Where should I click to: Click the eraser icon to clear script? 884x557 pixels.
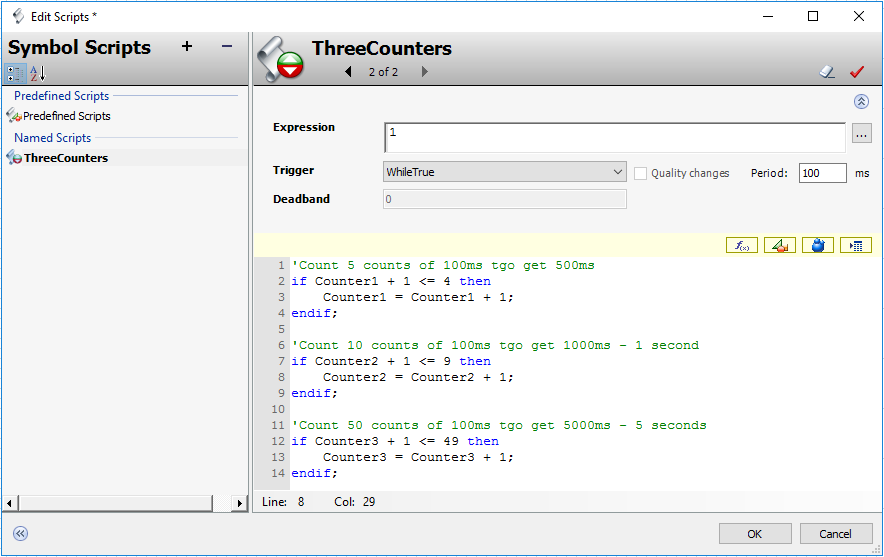(827, 72)
